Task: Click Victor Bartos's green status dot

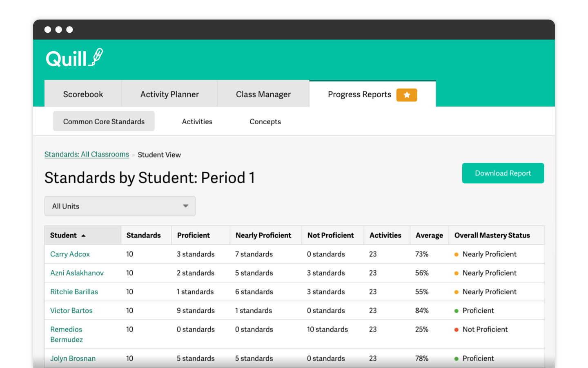Action: click(457, 311)
